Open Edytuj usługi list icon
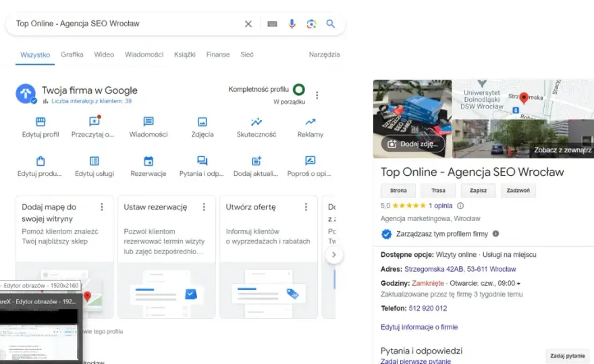Screen dimensions: 594x364 coord(94,161)
